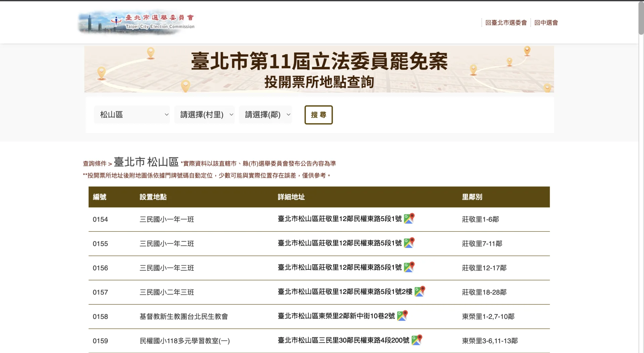Open the 請選擇(村里) village dropdown
Viewport: 644px width, 353px height.
click(x=204, y=115)
